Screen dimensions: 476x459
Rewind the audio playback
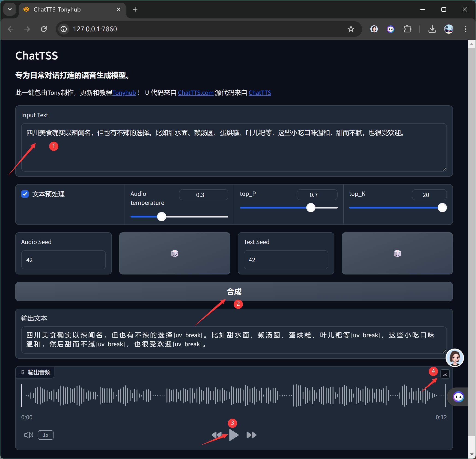point(217,435)
